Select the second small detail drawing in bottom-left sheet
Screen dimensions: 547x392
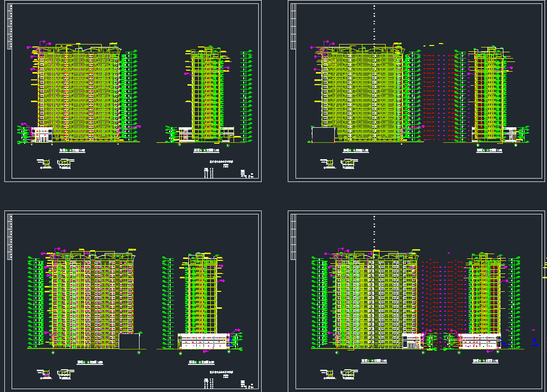tap(64, 372)
